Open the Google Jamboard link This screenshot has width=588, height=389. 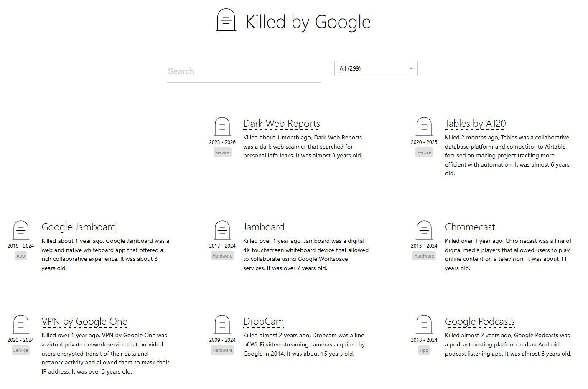tap(79, 227)
